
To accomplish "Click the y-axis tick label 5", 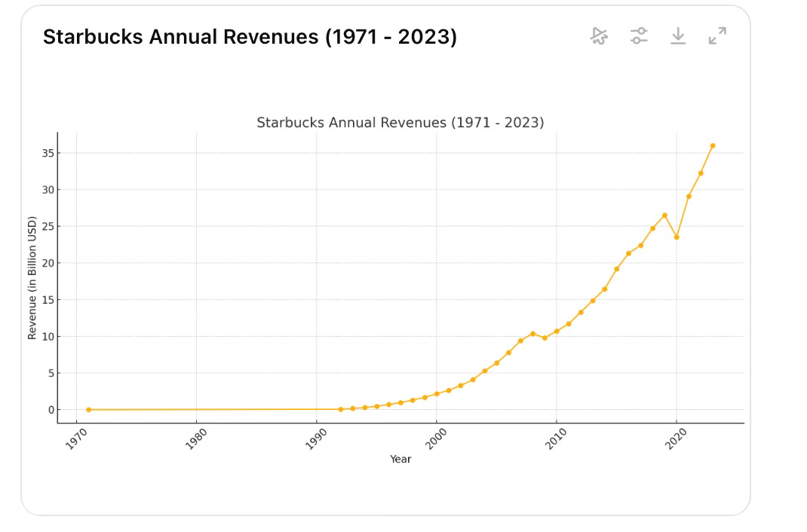I will point(51,373).
